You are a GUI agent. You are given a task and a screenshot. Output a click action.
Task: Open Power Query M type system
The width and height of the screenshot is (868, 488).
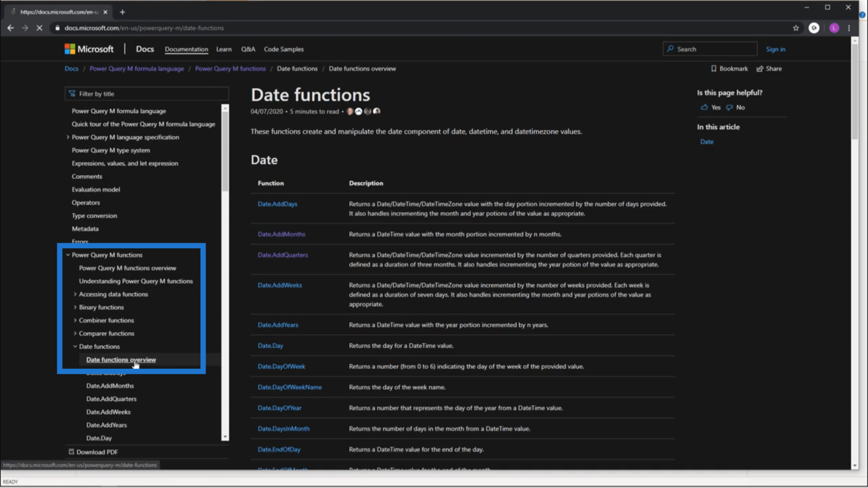111,150
